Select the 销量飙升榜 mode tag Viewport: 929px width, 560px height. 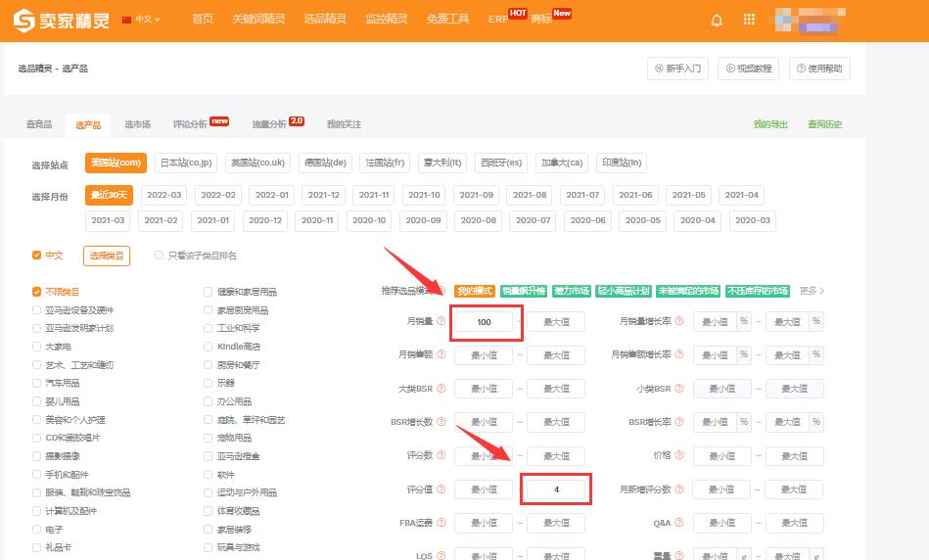click(x=524, y=291)
